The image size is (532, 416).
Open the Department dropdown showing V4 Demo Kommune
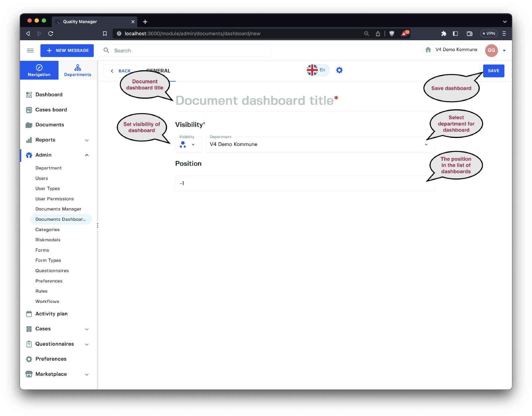click(x=320, y=145)
